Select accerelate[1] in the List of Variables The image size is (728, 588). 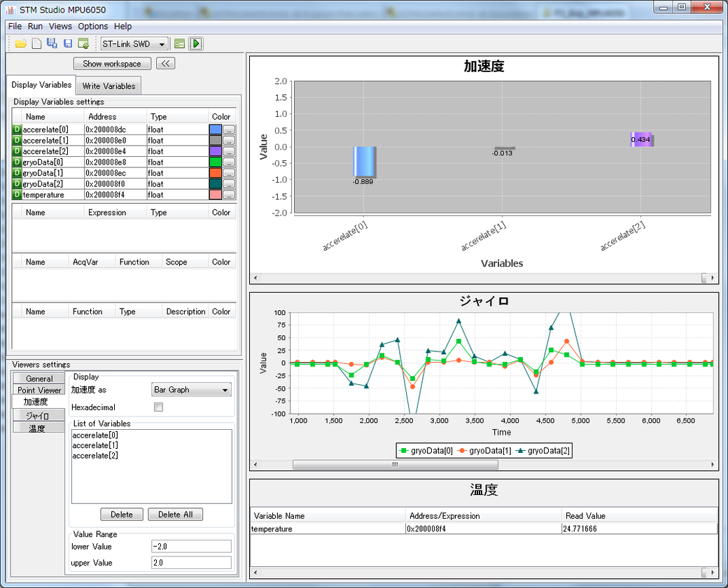pos(95,445)
